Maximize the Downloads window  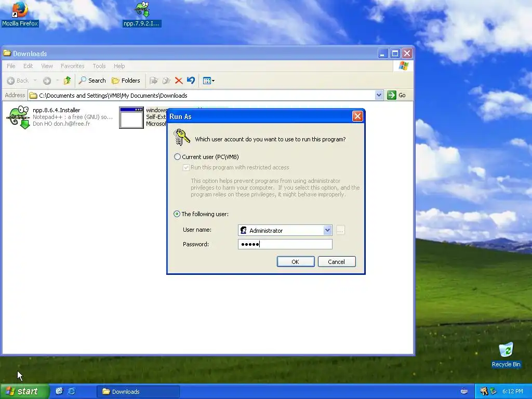(395, 54)
